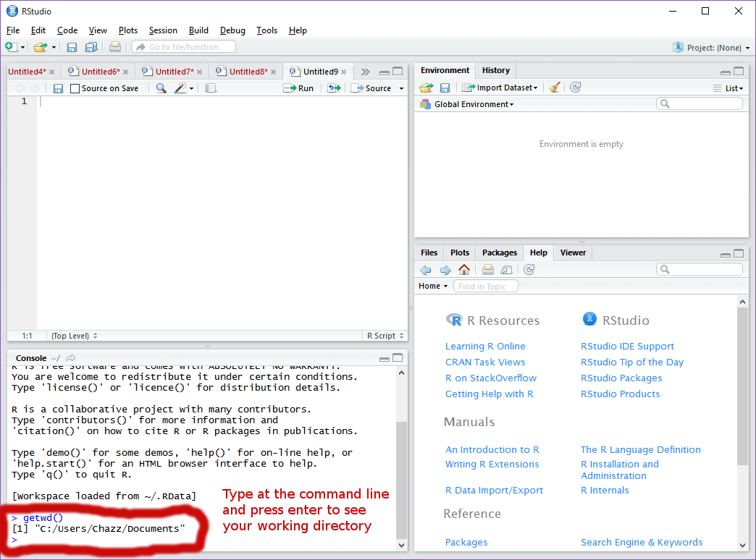Open the New File dropdown arrow
Viewport: 756px width, 560px height.
pos(22,47)
